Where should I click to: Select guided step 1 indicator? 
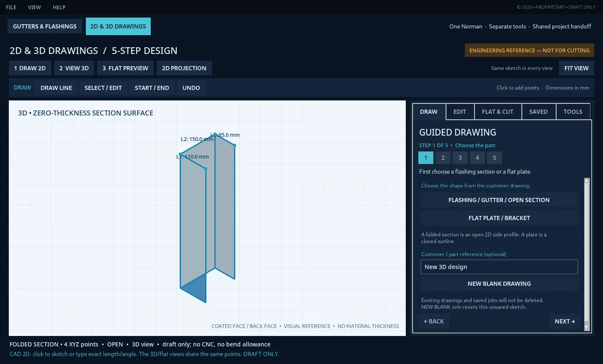pyautogui.click(x=426, y=158)
